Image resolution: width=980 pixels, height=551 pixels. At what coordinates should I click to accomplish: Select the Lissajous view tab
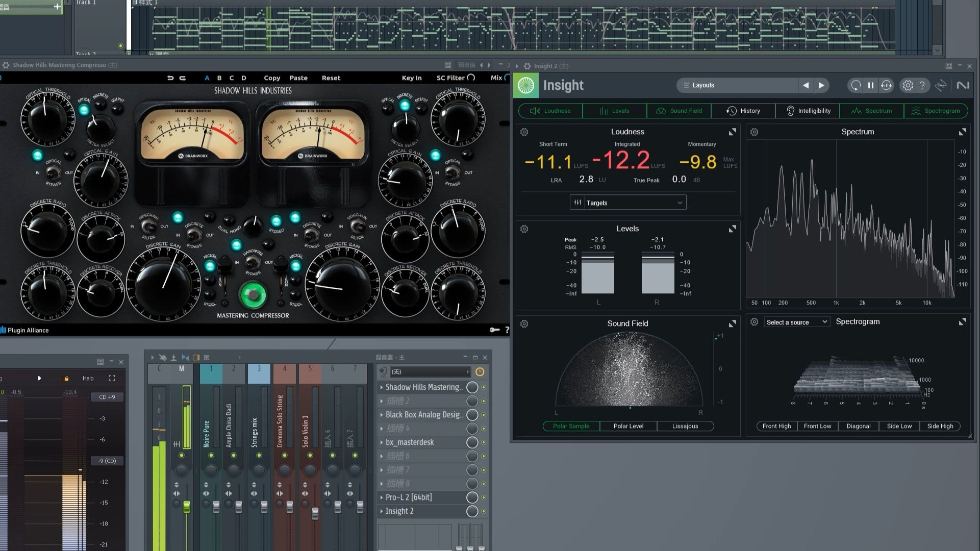(x=685, y=426)
